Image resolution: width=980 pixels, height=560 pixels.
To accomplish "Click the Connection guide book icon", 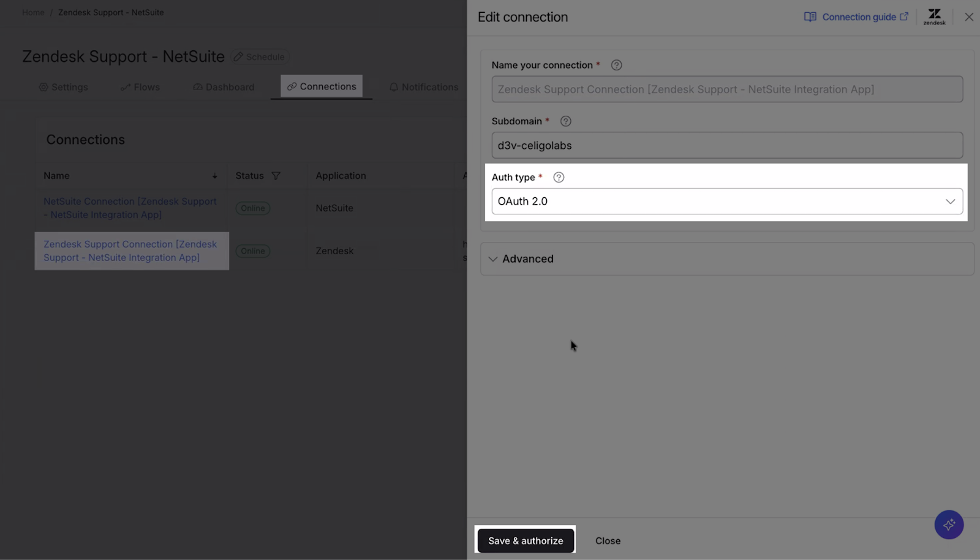I will (x=810, y=17).
